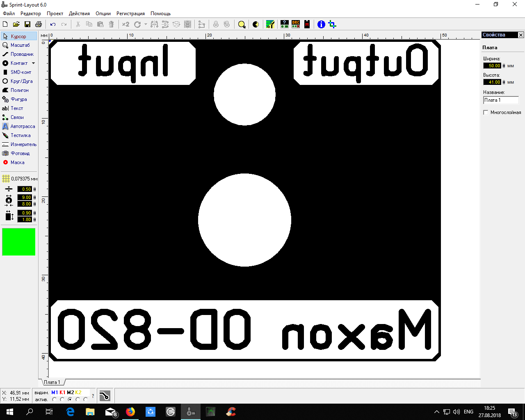
Task: Select the Связи connections tool
Action: 19,117
